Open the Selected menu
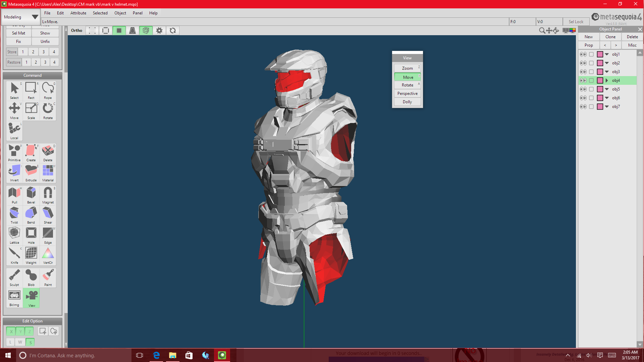 (x=100, y=13)
